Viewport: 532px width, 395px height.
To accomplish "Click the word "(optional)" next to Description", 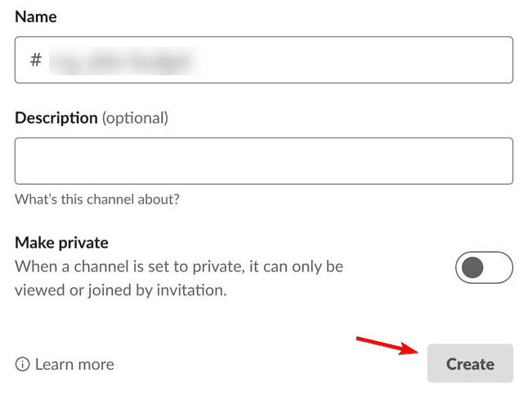I will point(135,119).
